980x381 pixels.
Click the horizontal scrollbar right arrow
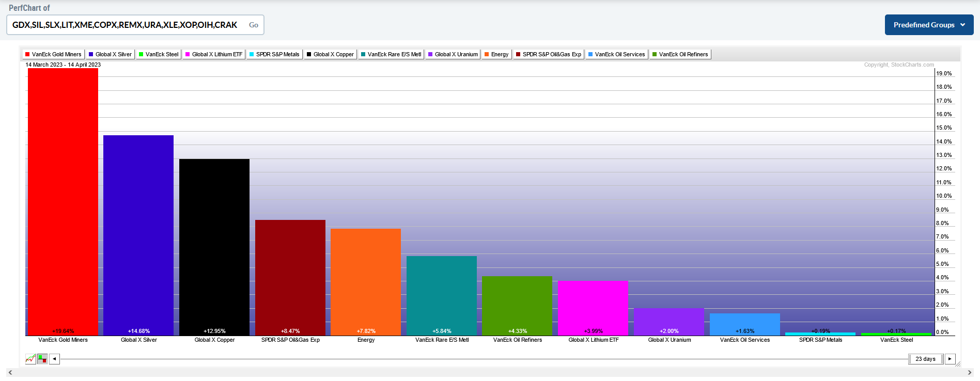[970, 372]
